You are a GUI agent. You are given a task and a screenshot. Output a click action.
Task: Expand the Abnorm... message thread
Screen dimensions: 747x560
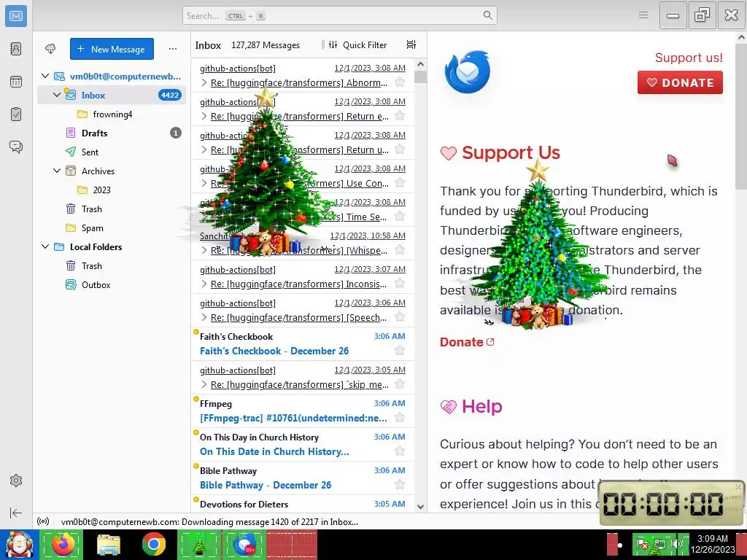tap(204, 82)
